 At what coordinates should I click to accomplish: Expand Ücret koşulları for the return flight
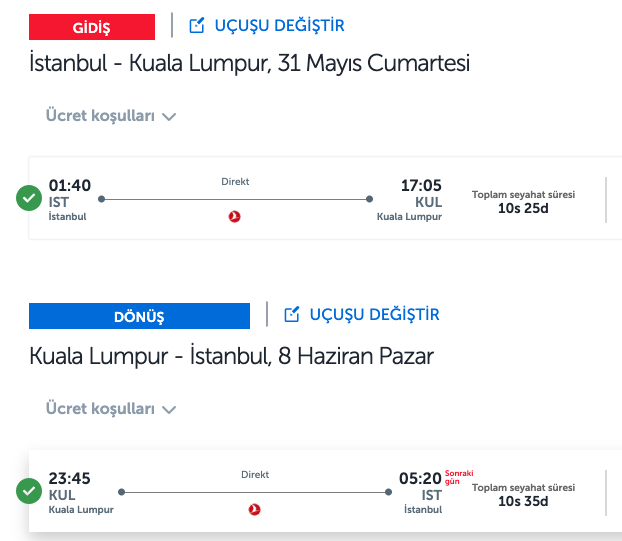tap(111, 409)
